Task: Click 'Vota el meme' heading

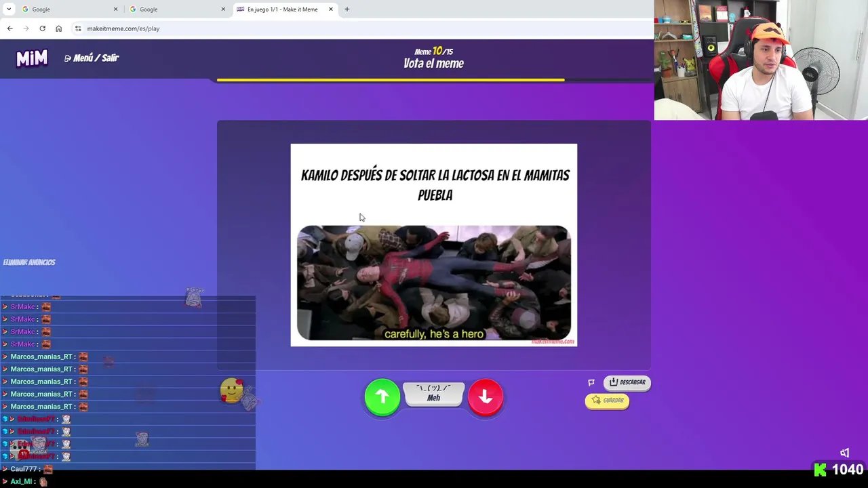Action: [x=433, y=64]
